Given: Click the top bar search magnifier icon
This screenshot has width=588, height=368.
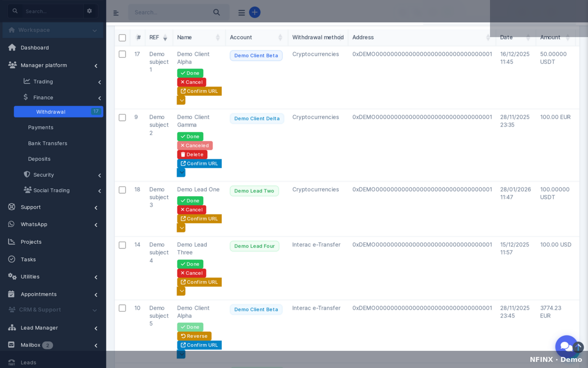Looking at the screenshot, I should point(217,12).
